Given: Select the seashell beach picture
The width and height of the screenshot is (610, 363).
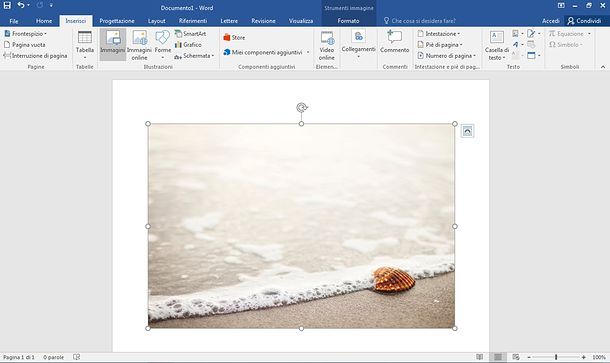Looking at the screenshot, I should [301, 226].
